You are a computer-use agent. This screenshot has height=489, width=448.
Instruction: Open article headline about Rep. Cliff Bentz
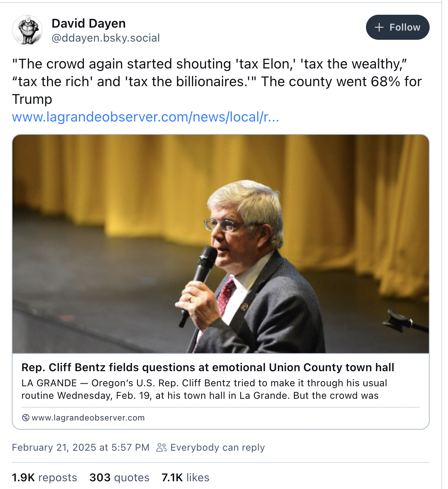pos(208,367)
